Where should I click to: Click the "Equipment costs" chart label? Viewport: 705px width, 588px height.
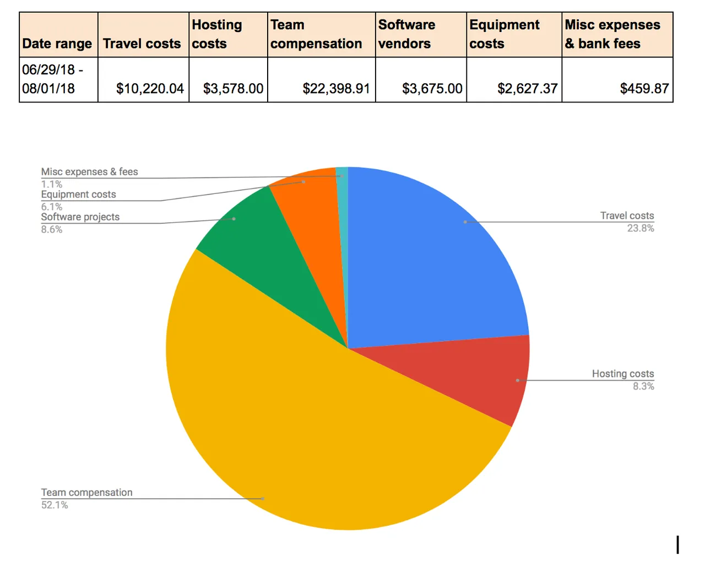click(x=78, y=195)
